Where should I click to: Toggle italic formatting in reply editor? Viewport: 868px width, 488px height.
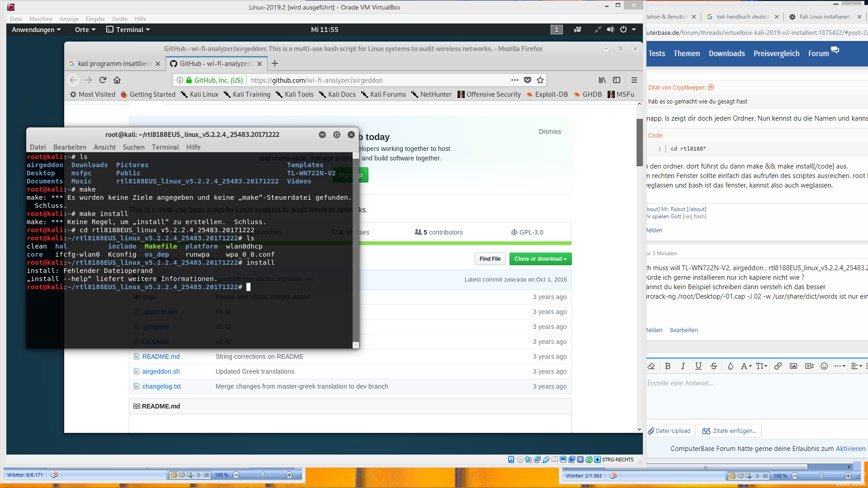point(683,366)
